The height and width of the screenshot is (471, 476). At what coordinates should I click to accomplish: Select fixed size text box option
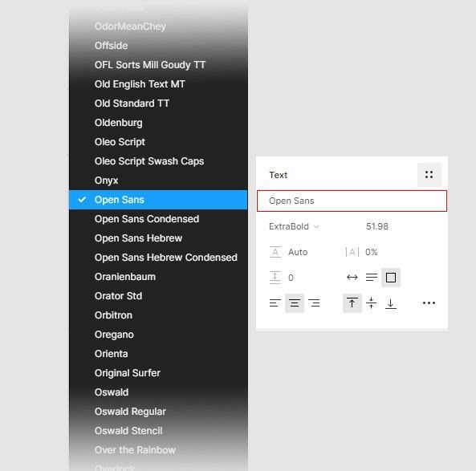pyautogui.click(x=391, y=278)
